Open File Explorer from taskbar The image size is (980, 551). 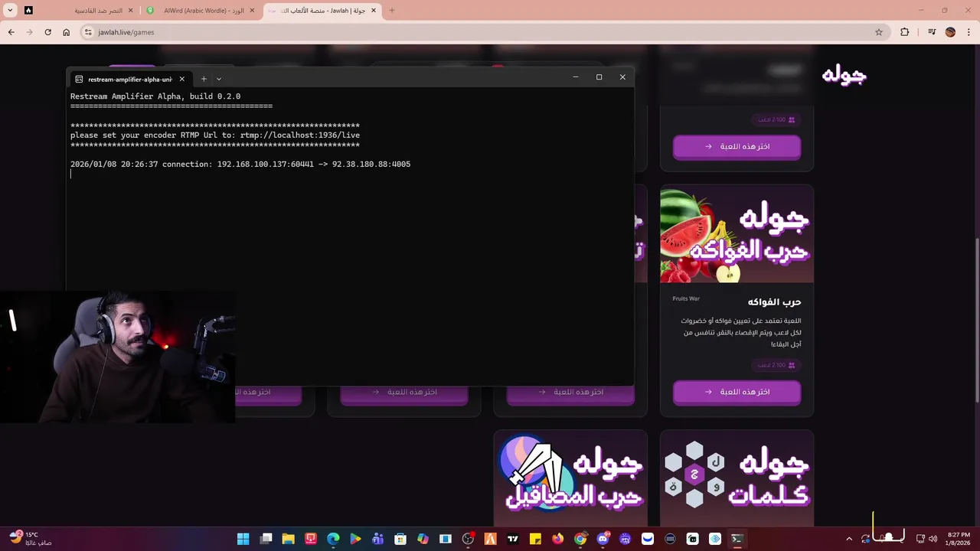[x=288, y=539]
